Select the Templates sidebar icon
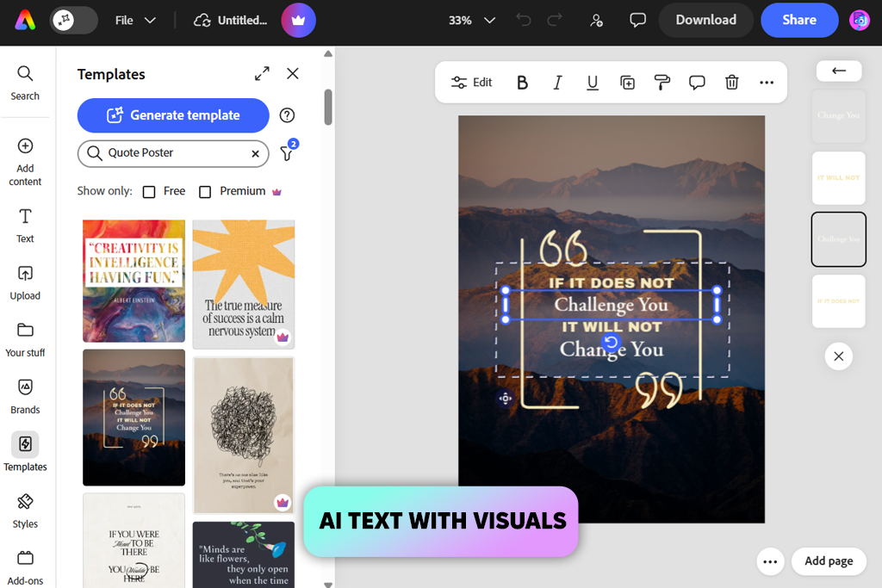This screenshot has height=588, width=882. 25,444
